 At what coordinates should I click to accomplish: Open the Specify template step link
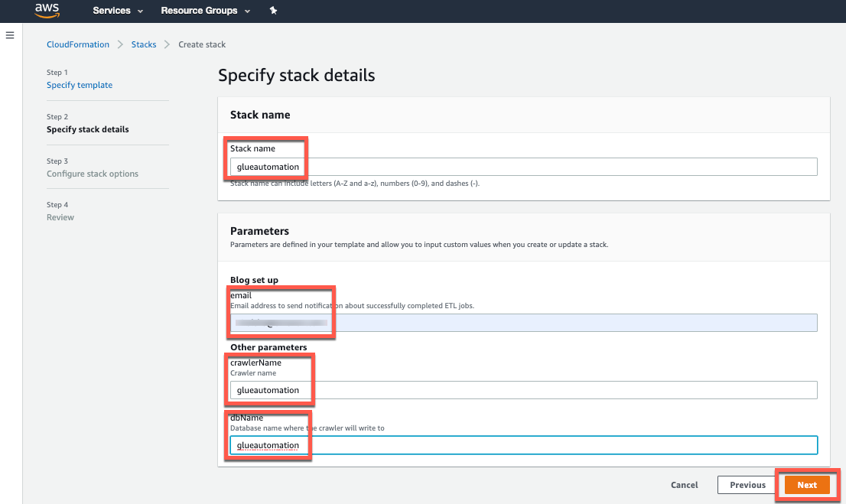(x=80, y=85)
